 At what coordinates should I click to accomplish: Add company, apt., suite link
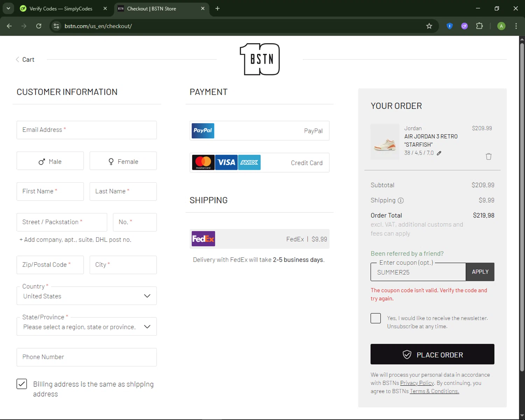[x=75, y=240]
